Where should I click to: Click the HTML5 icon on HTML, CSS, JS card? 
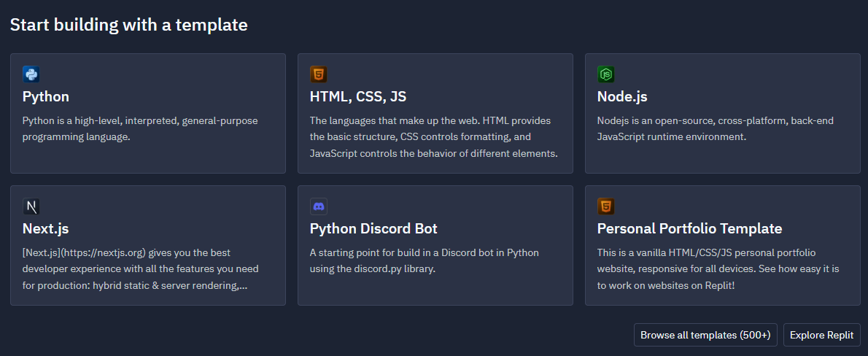click(x=318, y=74)
